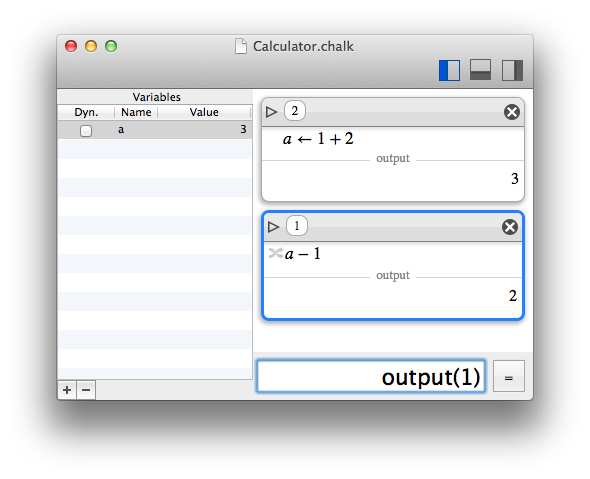590x479 pixels.
Task: Sort variables by the Name column header
Action: coord(136,112)
